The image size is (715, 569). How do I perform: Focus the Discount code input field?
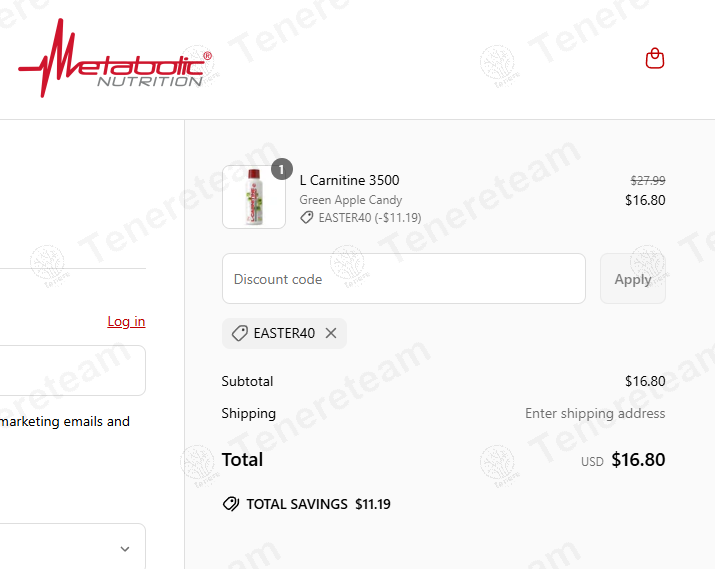403,279
